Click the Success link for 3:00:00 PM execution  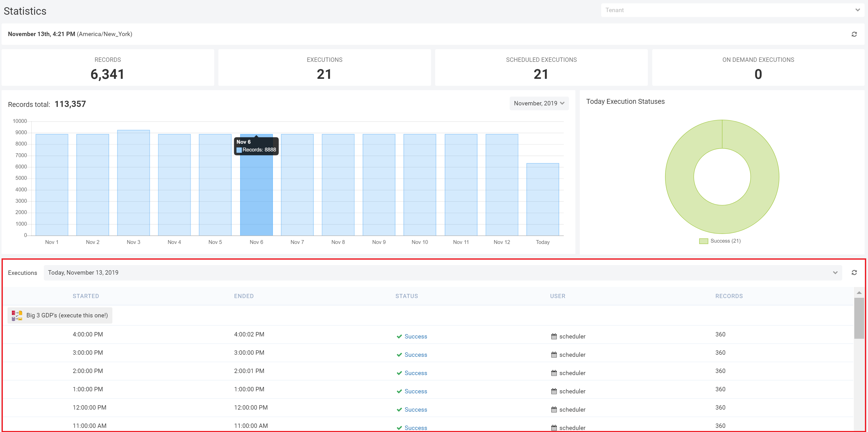pyautogui.click(x=416, y=354)
